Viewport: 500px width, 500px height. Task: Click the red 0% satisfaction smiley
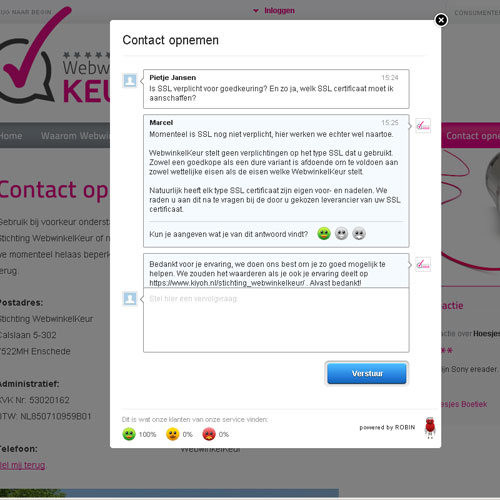(209, 434)
